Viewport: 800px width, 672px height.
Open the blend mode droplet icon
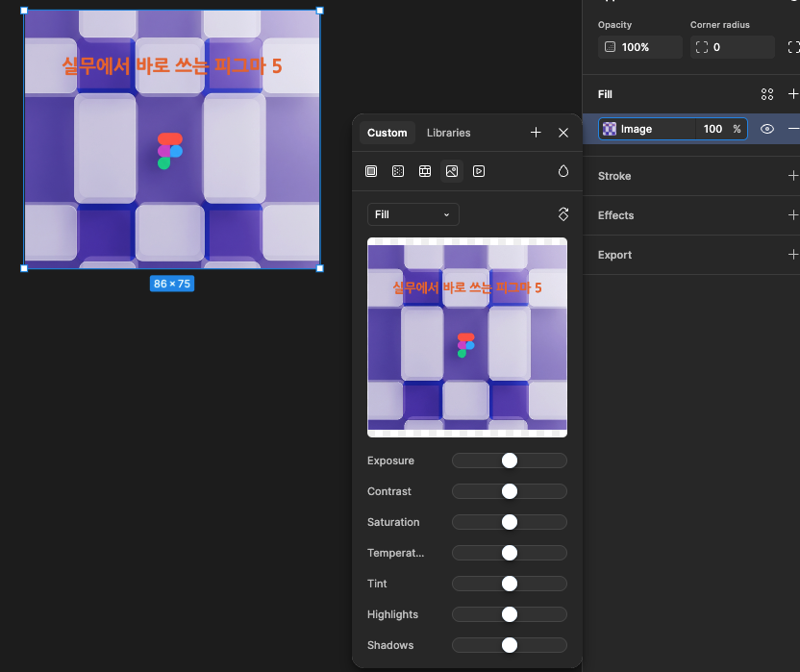click(563, 171)
